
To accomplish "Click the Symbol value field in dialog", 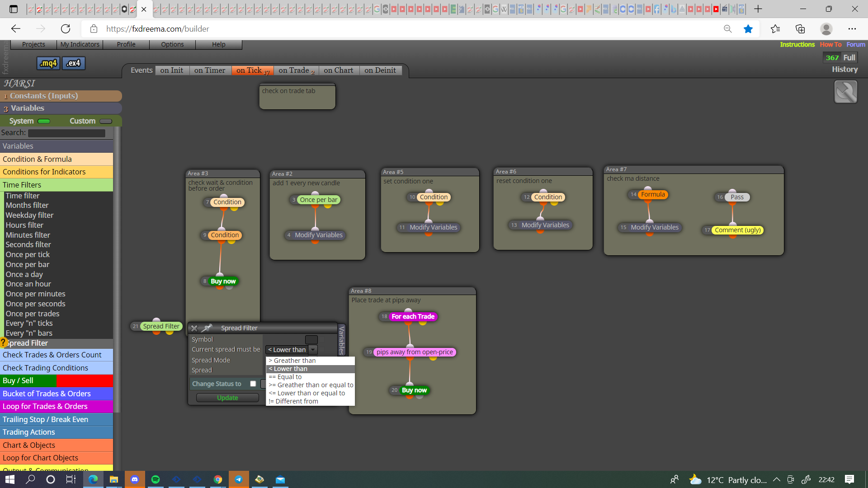I will (311, 339).
